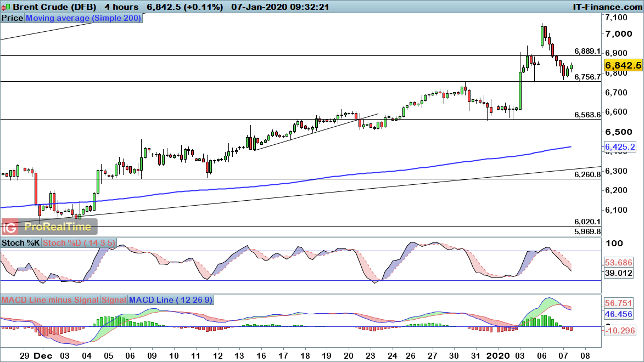Click the Dec date axis label
644x362 pixels.
43,356
